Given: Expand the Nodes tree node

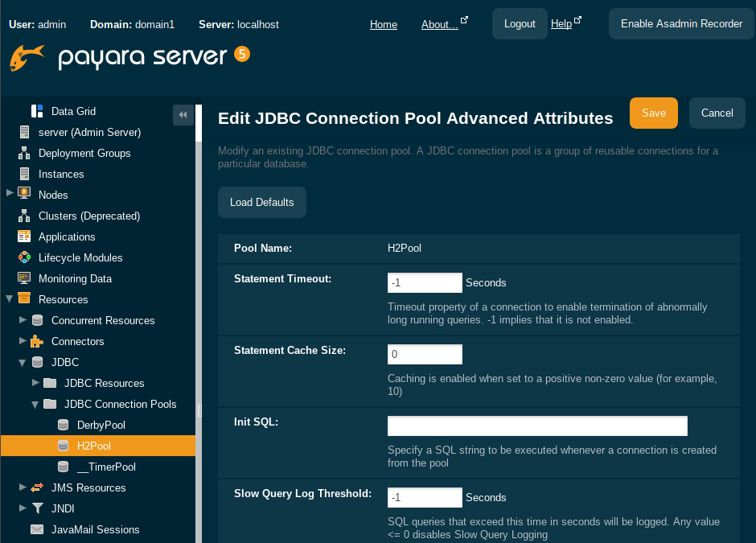Looking at the screenshot, I should pos(10,195).
